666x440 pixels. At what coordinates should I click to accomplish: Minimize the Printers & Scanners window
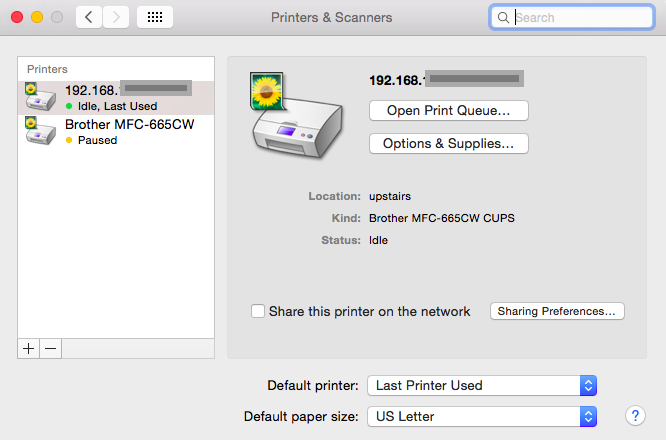pyautogui.click(x=37, y=17)
